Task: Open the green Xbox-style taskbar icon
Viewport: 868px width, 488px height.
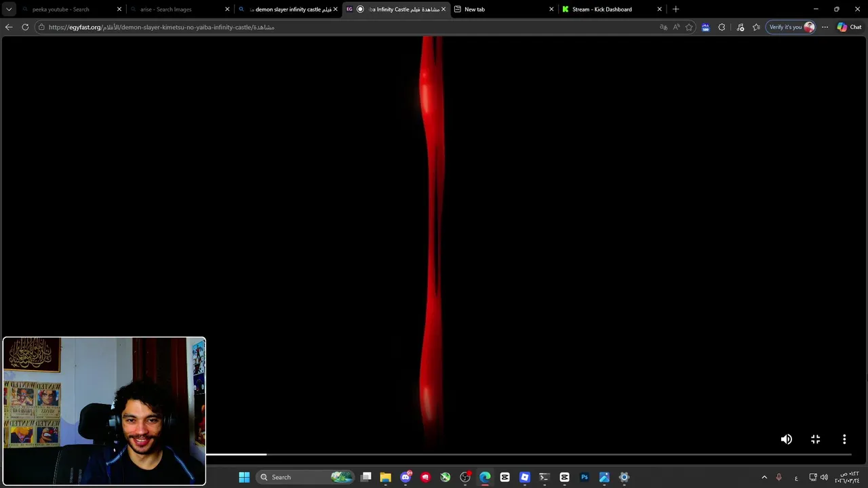Action: 445,477
